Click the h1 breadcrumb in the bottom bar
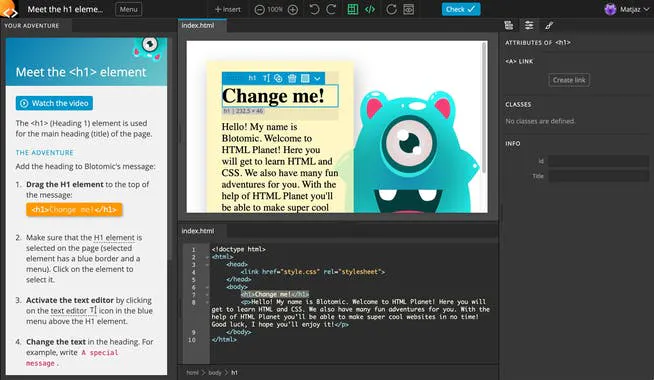The height and width of the screenshot is (380, 654). point(234,372)
